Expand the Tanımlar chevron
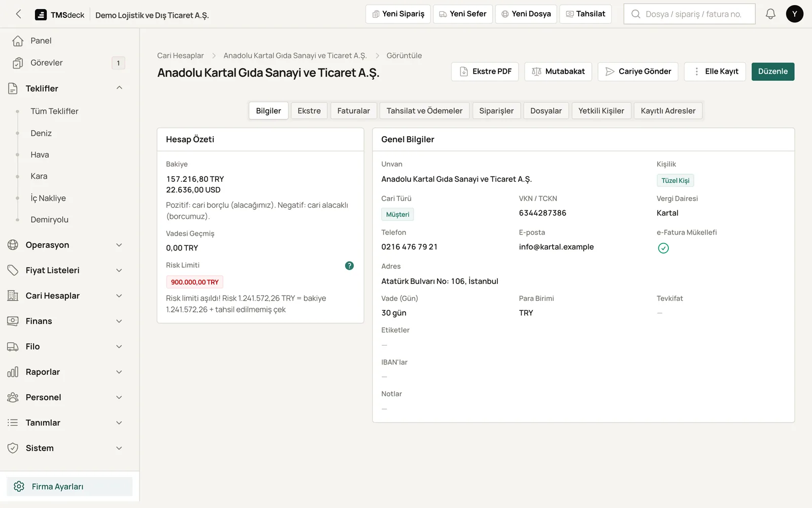This screenshot has height=508, width=812. click(119, 423)
